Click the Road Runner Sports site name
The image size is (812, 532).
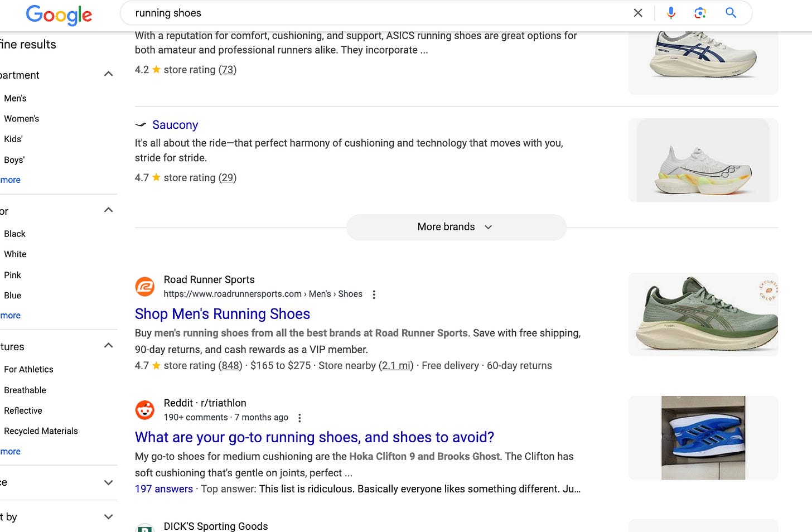(x=209, y=279)
